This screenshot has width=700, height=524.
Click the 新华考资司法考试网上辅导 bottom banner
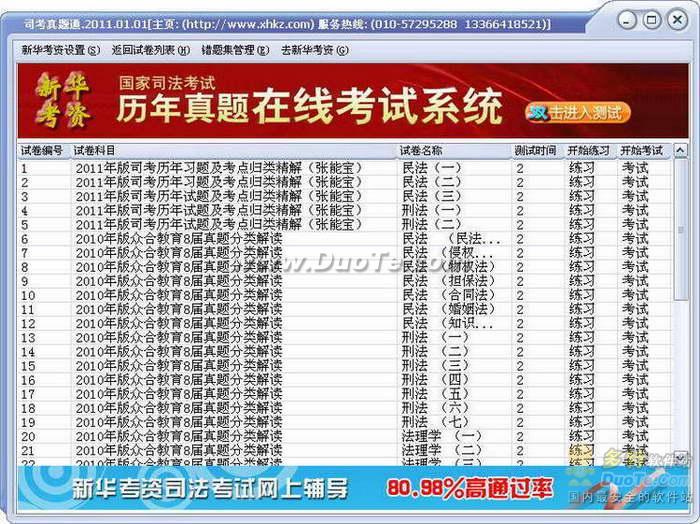pos(210,488)
